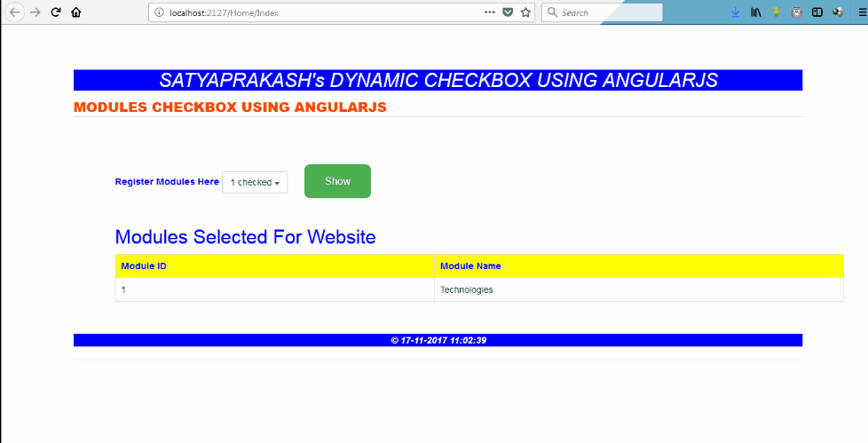The height and width of the screenshot is (443, 868).
Task: Select the 'Technologies' table cell
Action: tap(639, 289)
